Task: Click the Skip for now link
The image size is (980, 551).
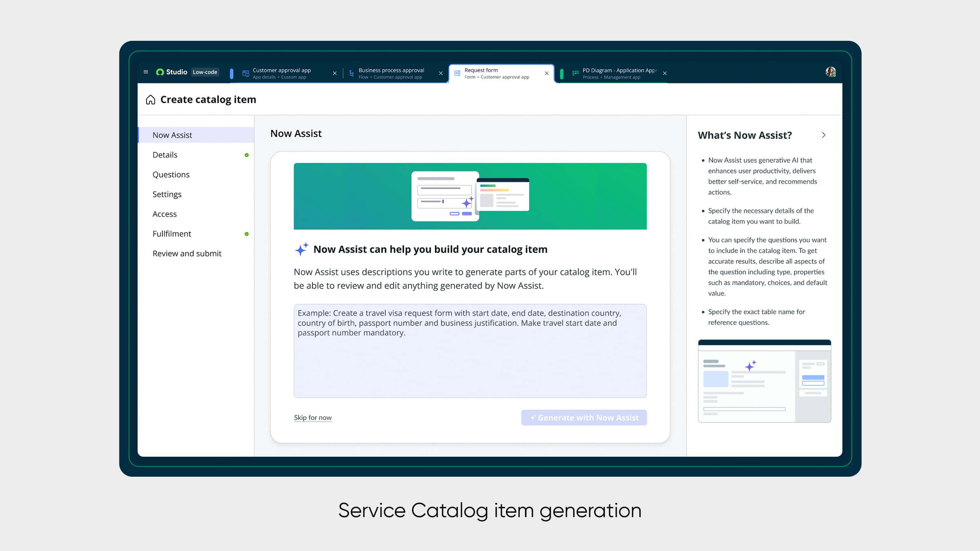Action: click(313, 418)
